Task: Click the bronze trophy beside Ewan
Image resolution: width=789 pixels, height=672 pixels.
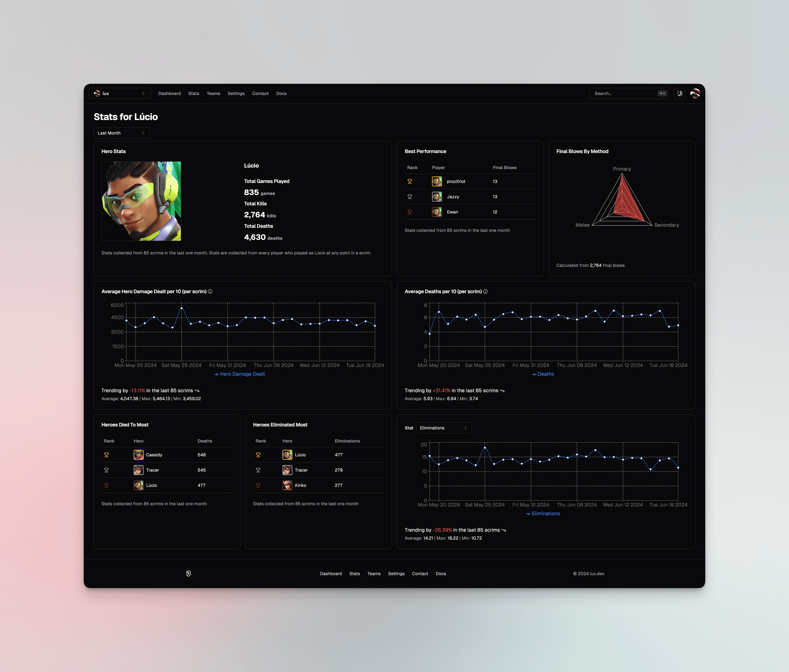Action: (x=410, y=212)
